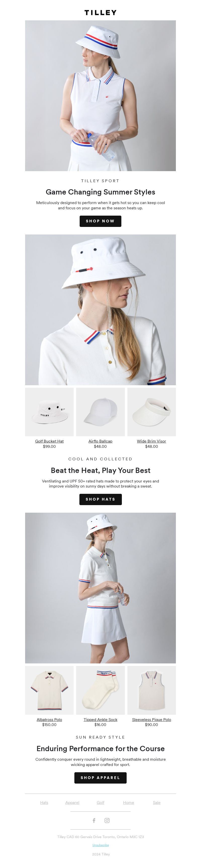Click the SHOP NOW button

[100, 221]
